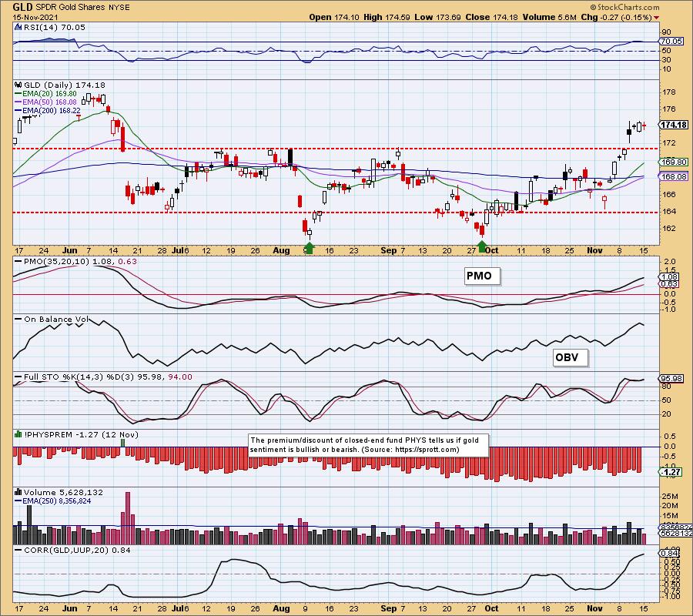Select the High 174.59 value

[387, 17]
